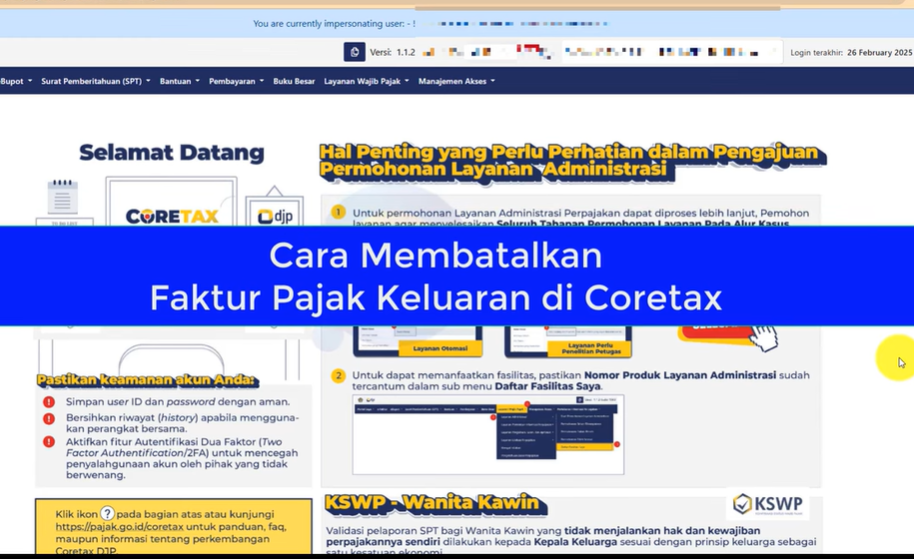Screen dimensions: 914x559
Task: Click the KSWP logo
Action: (x=768, y=504)
